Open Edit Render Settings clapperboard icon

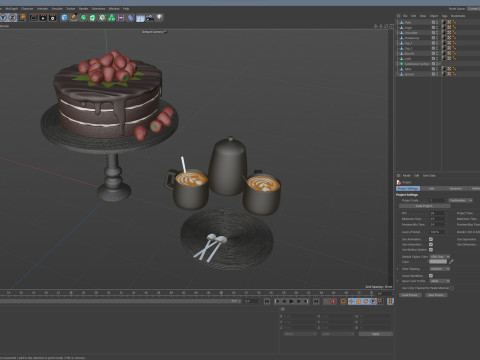[52, 17]
